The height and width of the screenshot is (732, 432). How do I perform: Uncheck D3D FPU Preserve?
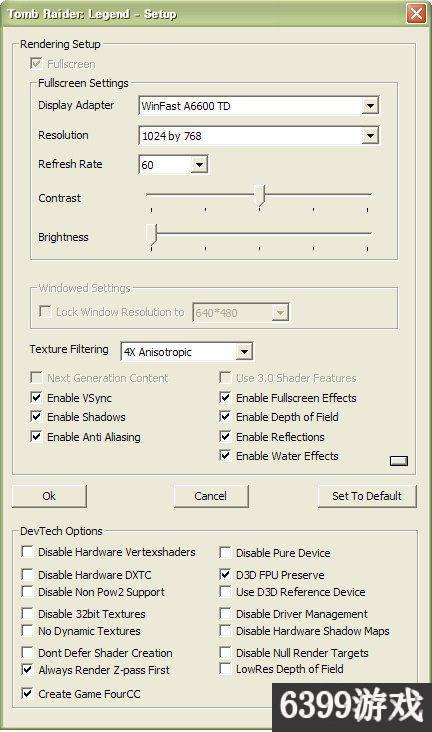225,574
